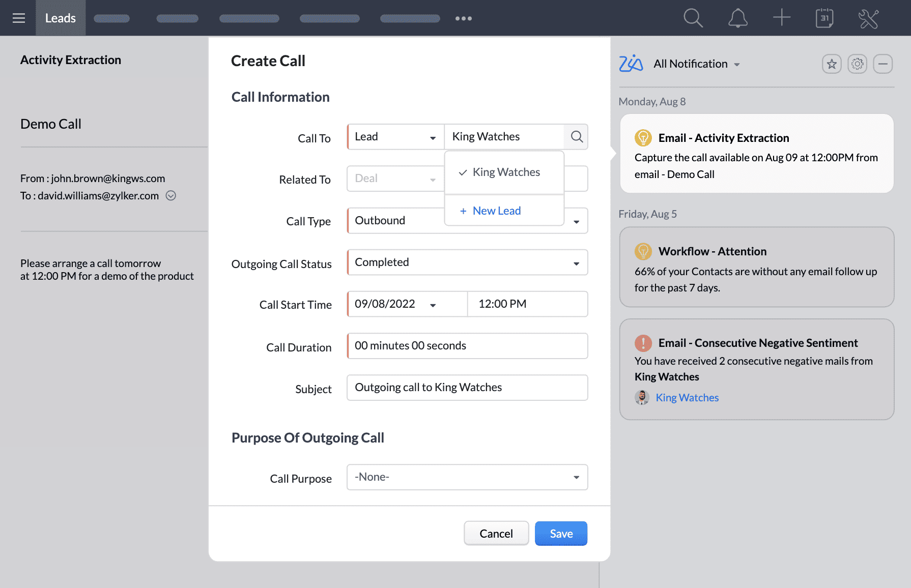Click the lightbulb icon on Workflow Attention card
This screenshot has width=911, height=588.
pyautogui.click(x=643, y=251)
